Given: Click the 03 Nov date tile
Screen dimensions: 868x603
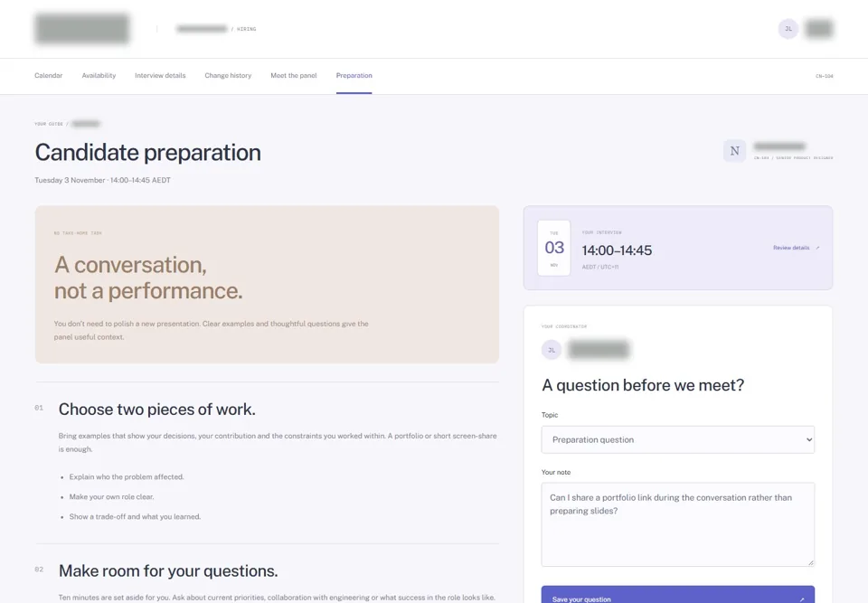Looking at the screenshot, I should coord(553,248).
